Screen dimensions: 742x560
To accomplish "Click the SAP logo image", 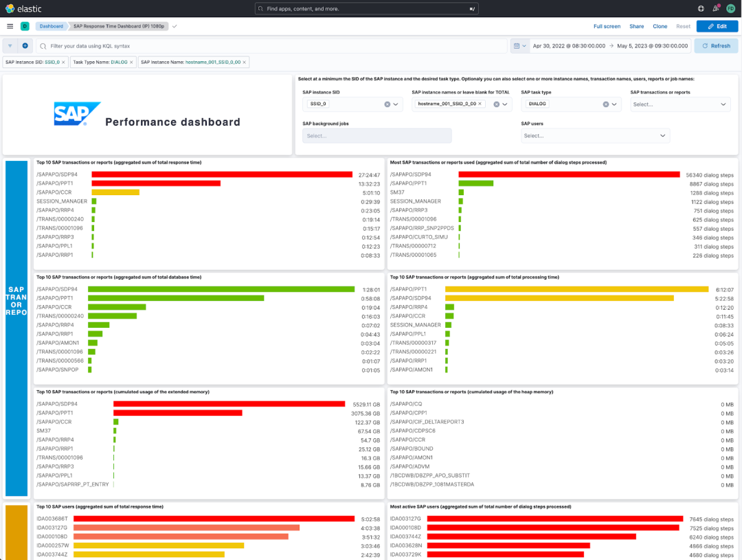I will click(77, 113).
